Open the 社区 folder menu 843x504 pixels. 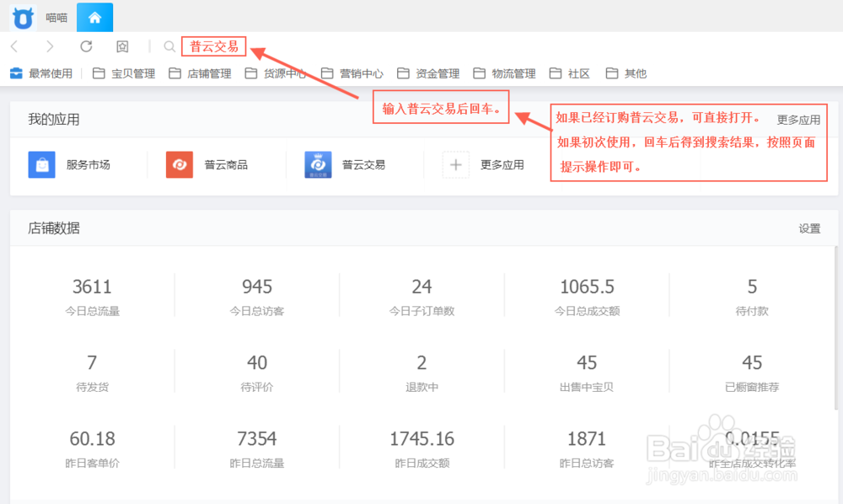pos(570,73)
